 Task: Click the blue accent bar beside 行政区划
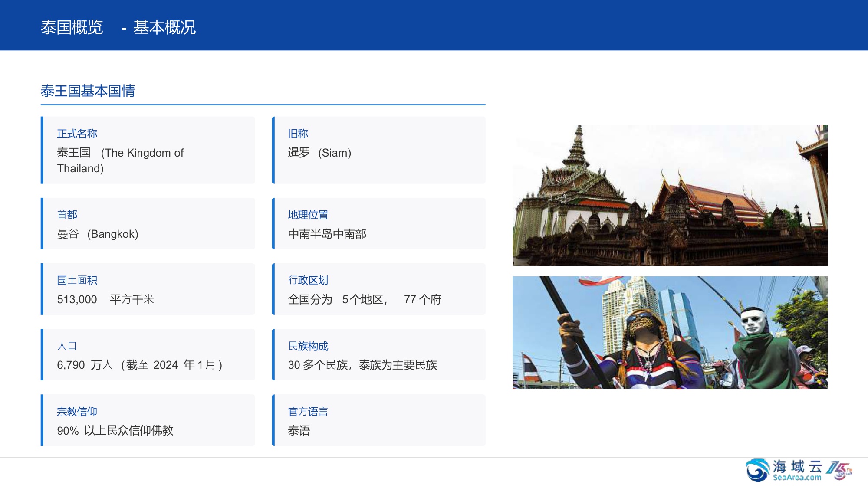273,289
